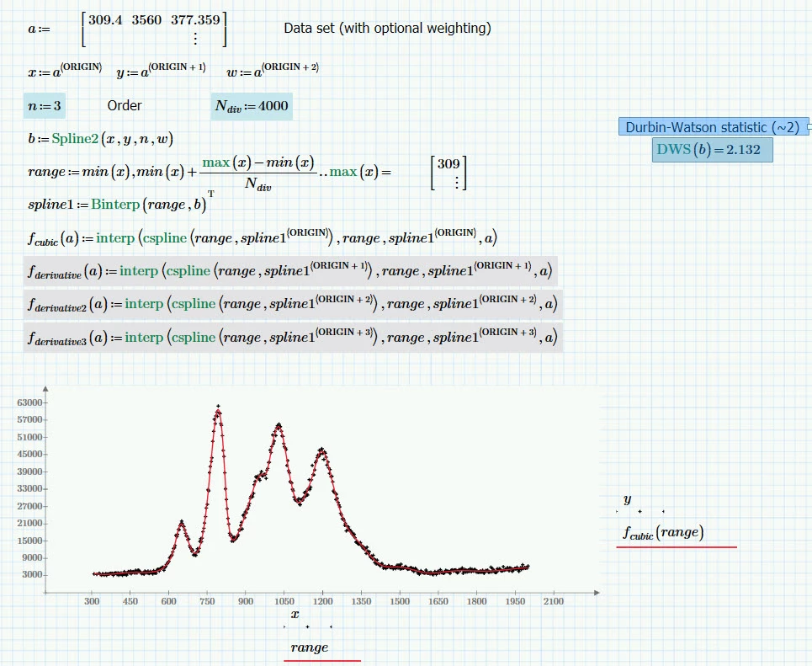Click the red trace line under fcubic(range)
Viewport: 812px width, 666px height.
pos(677,546)
